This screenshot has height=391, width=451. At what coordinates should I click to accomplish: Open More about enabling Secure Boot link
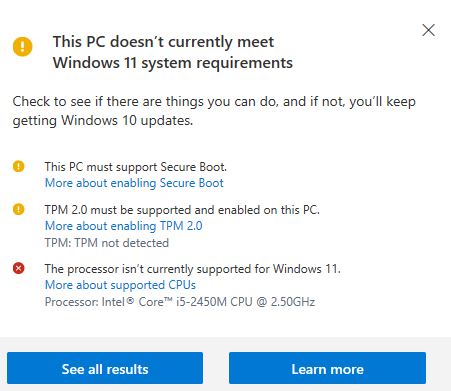[134, 183]
